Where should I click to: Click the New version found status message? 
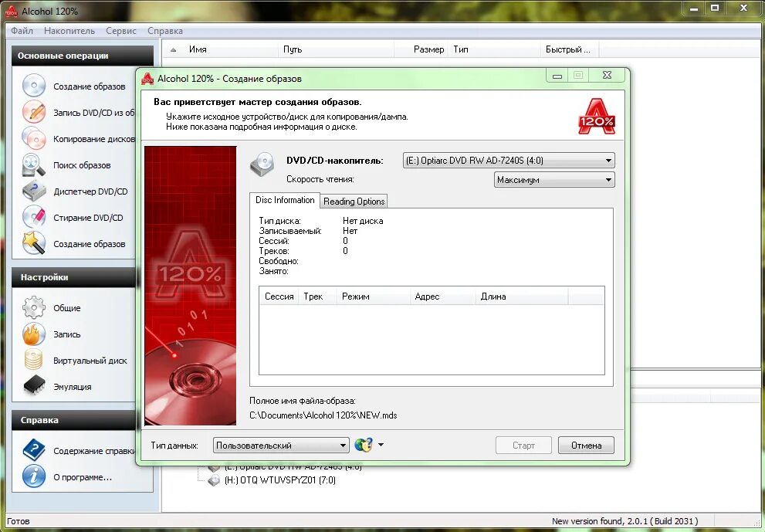(x=625, y=521)
